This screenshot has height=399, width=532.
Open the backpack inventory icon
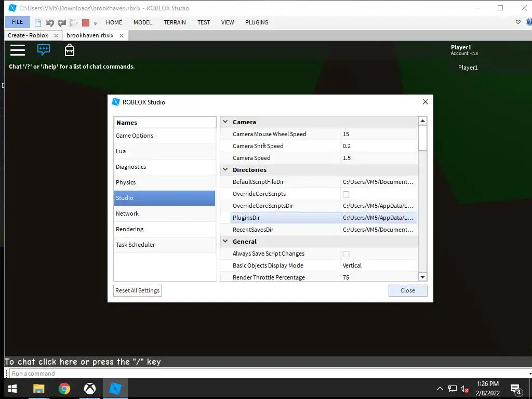coord(70,50)
